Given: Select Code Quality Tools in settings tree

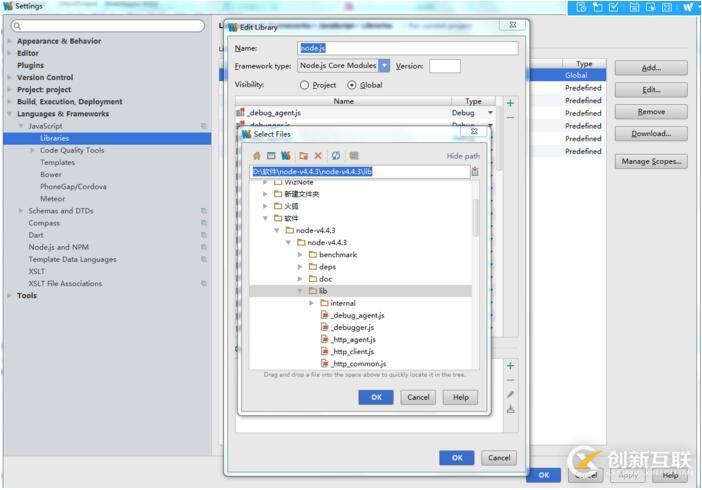Looking at the screenshot, I should [x=71, y=150].
